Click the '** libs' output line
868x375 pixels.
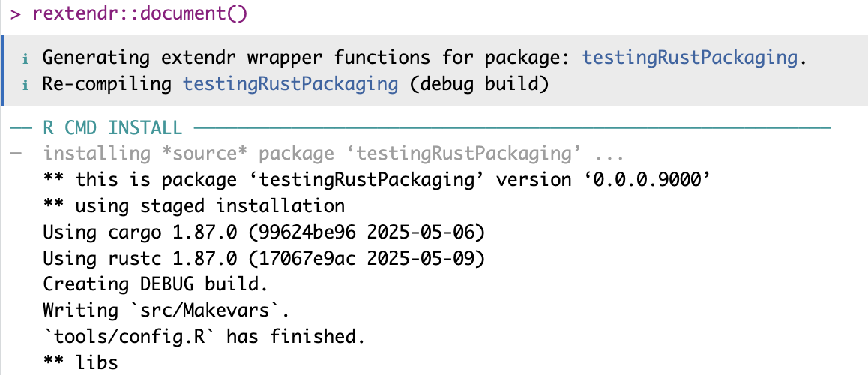pos(80,363)
